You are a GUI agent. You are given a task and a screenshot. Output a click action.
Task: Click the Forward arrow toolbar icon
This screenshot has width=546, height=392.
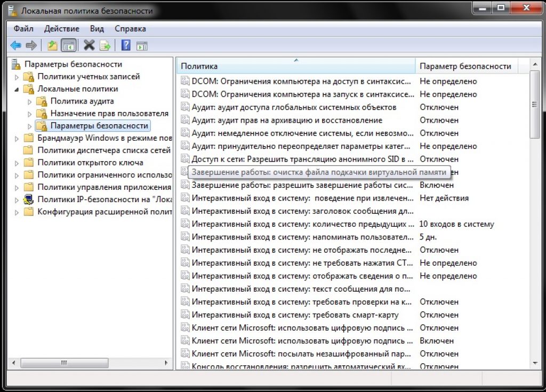point(31,45)
